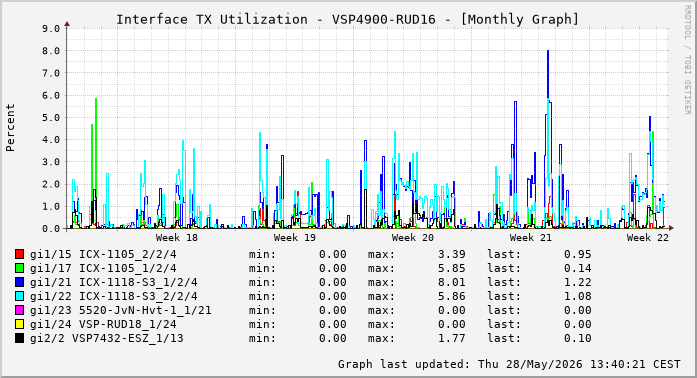Click the 9.0 y-axis tick label
697x378 pixels.
coord(51,29)
